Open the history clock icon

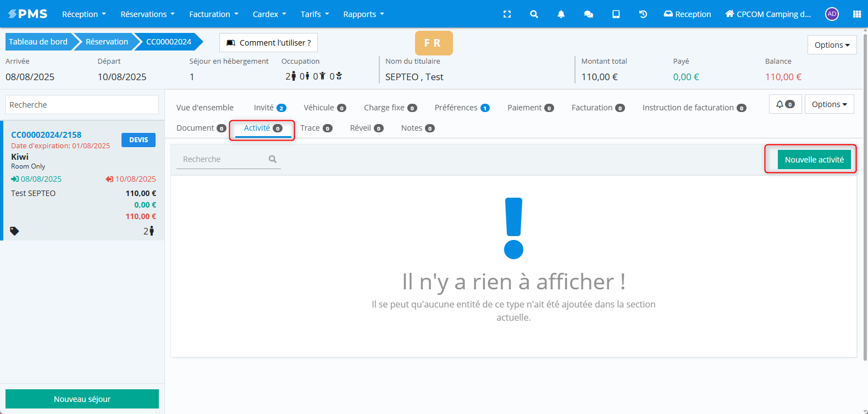pos(643,14)
